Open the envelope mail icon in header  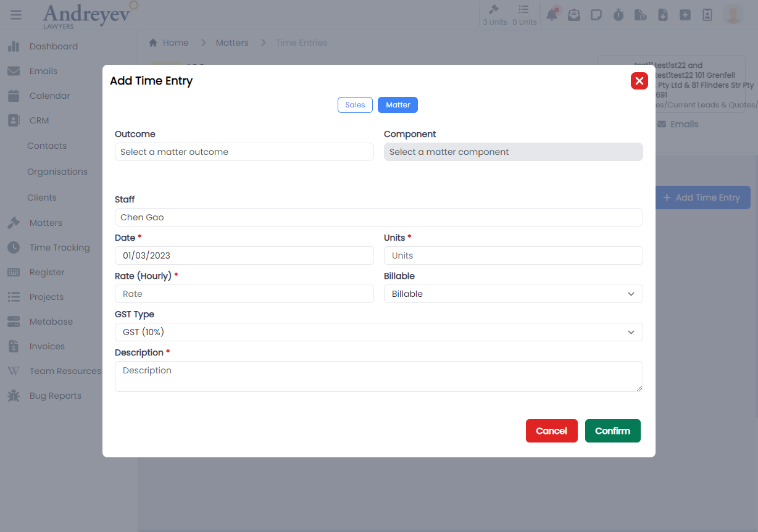click(x=574, y=15)
